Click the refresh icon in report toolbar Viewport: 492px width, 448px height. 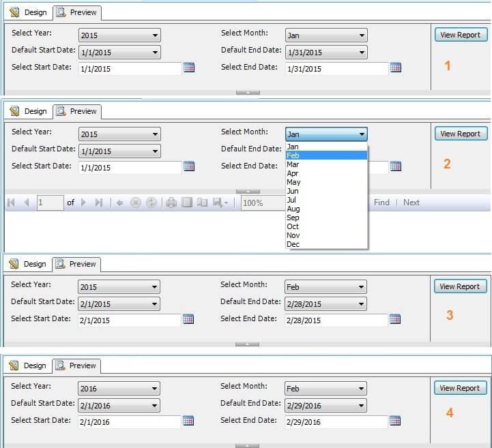point(151,203)
